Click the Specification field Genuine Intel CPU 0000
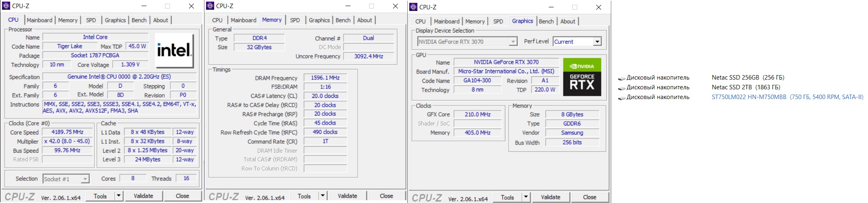868x203 pixels. 119,77
